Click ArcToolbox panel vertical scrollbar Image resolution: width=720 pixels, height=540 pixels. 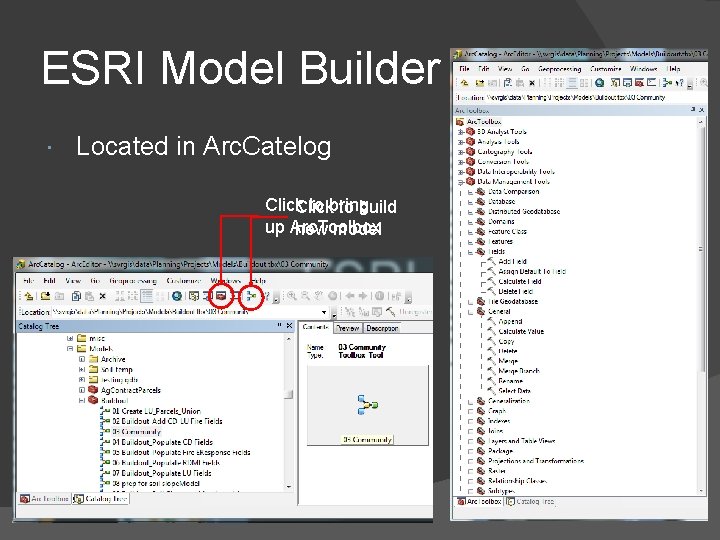click(x=701, y=305)
